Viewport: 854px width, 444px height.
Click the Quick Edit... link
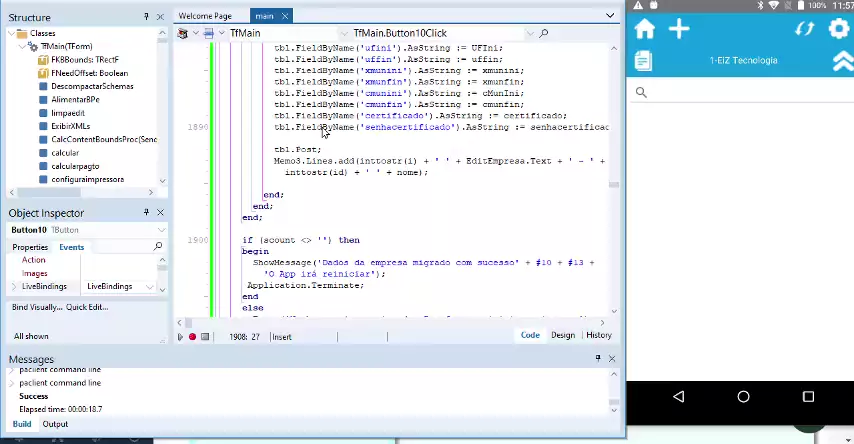[x=87, y=307]
